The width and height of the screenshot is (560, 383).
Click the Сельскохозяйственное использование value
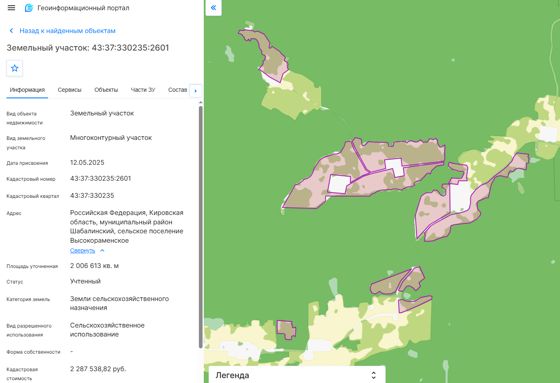(107, 330)
